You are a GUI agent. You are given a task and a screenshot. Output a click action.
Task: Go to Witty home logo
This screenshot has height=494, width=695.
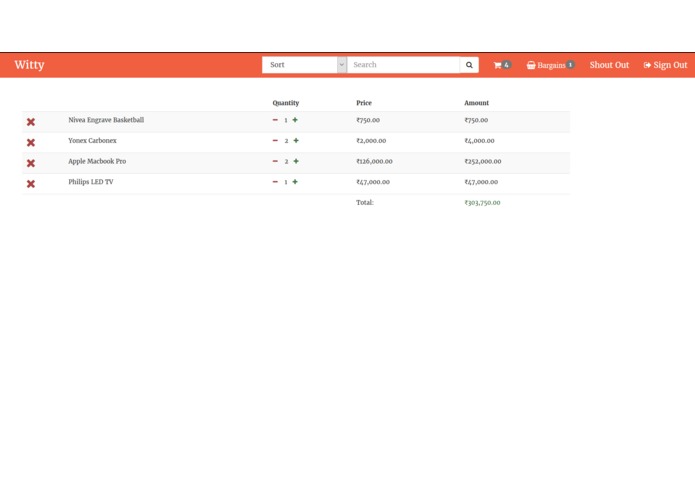click(29, 65)
